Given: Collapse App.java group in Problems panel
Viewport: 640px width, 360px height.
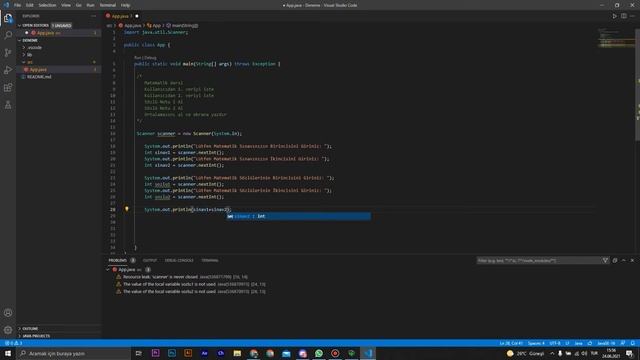Looking at the screenshot, I should (x=108, y=269).
